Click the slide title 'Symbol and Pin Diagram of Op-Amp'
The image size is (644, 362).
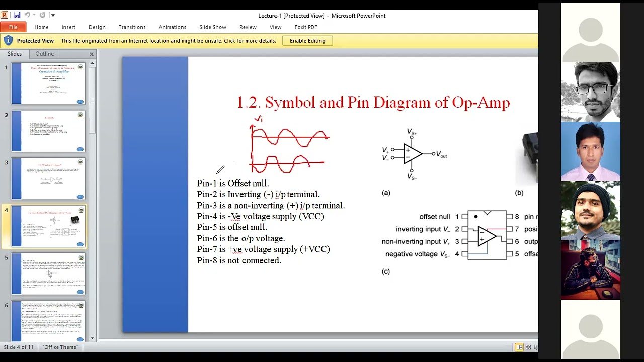(373, 103)
